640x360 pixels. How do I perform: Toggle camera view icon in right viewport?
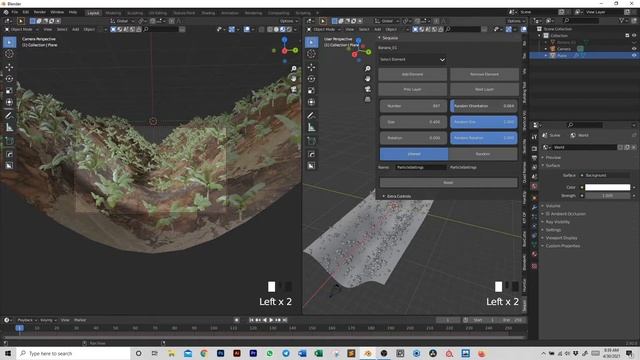(367, 89)
